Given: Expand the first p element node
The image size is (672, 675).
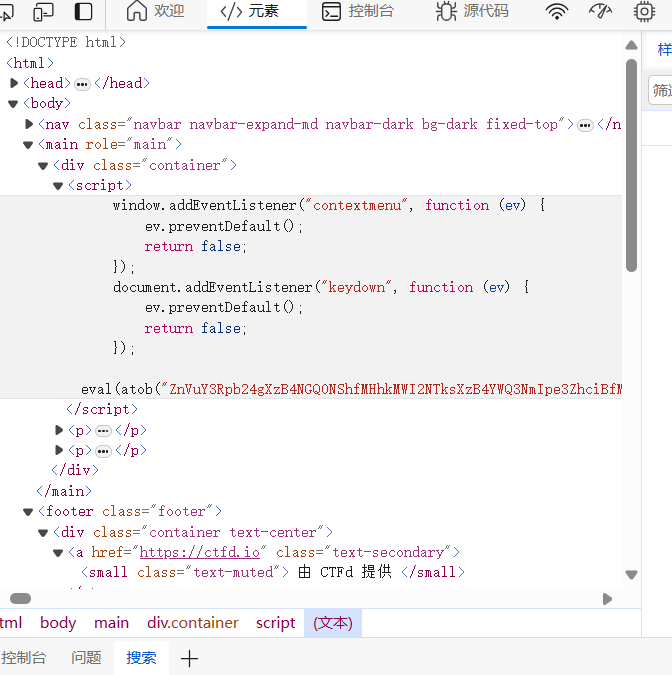Looking at the screenshot, I should coord(59,430).
